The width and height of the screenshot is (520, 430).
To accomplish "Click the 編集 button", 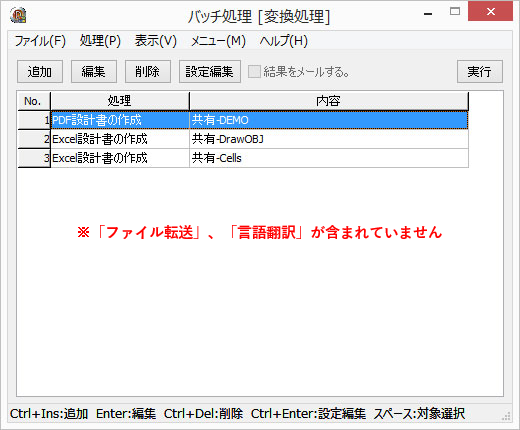I will pos(94,71).
